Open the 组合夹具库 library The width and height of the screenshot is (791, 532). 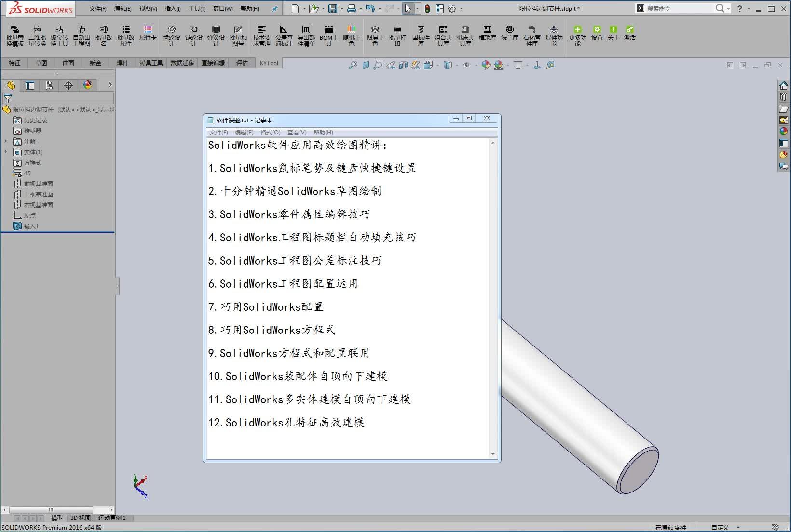[443, 36]
